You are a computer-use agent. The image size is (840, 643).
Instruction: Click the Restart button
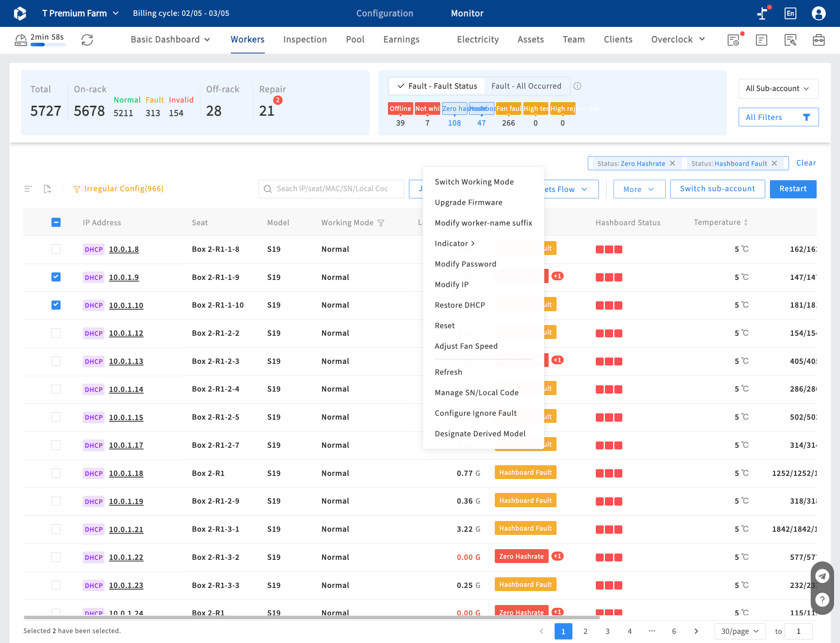(792, 189)
